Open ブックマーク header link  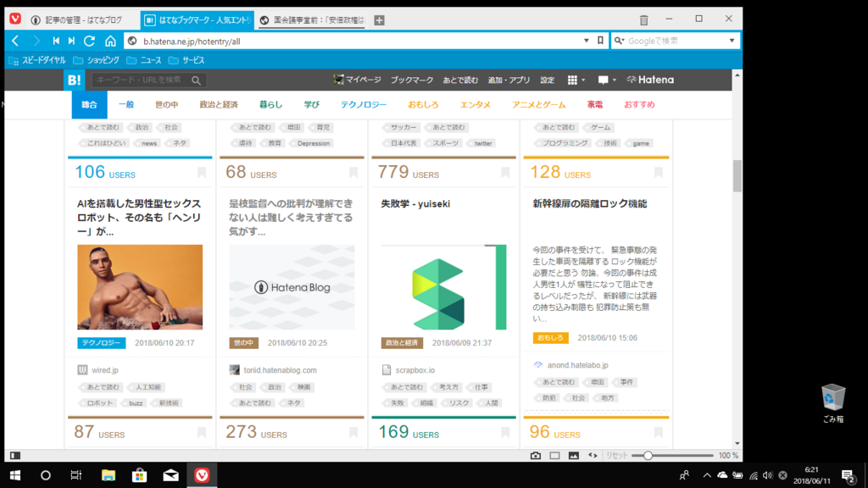[412, 80]
